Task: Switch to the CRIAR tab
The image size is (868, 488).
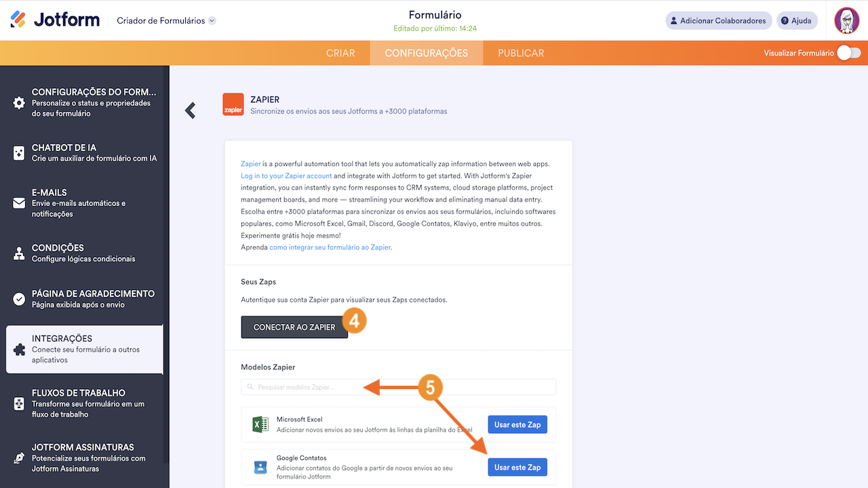Action: coord(340,53)
